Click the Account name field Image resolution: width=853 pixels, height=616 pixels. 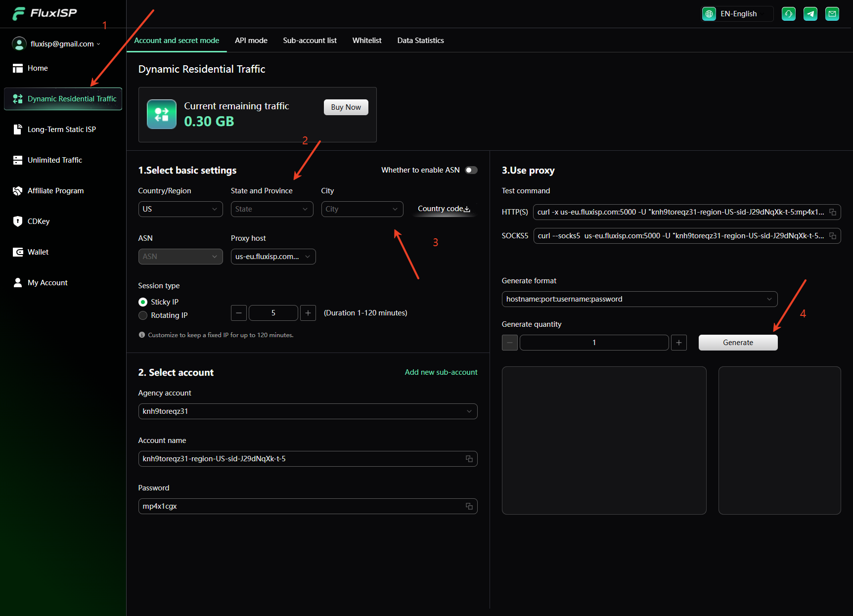308,459
